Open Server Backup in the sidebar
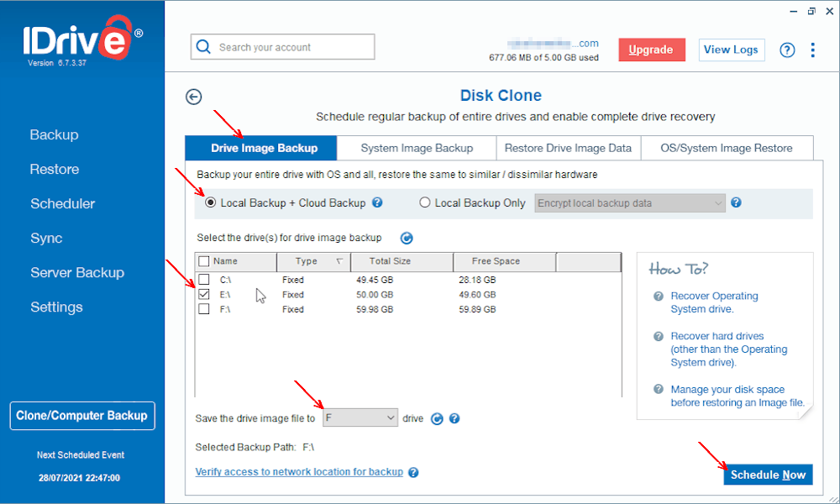Viewport: 840px width, 504px height. [77, 273]
